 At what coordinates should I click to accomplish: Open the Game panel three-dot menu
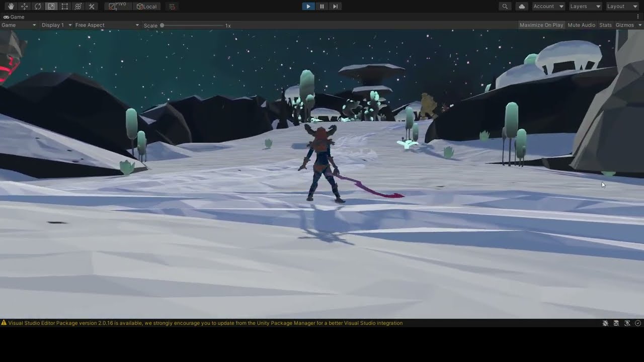[x=638, y=17]
